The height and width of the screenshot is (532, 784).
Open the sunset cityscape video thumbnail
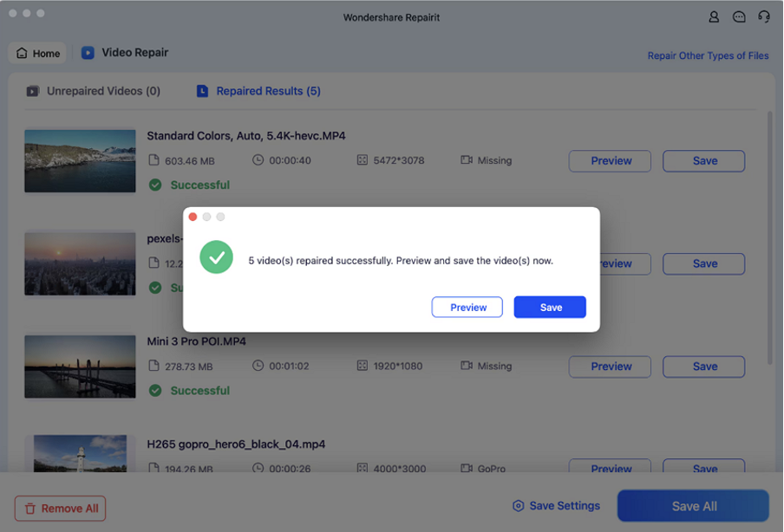pos(80,263)
